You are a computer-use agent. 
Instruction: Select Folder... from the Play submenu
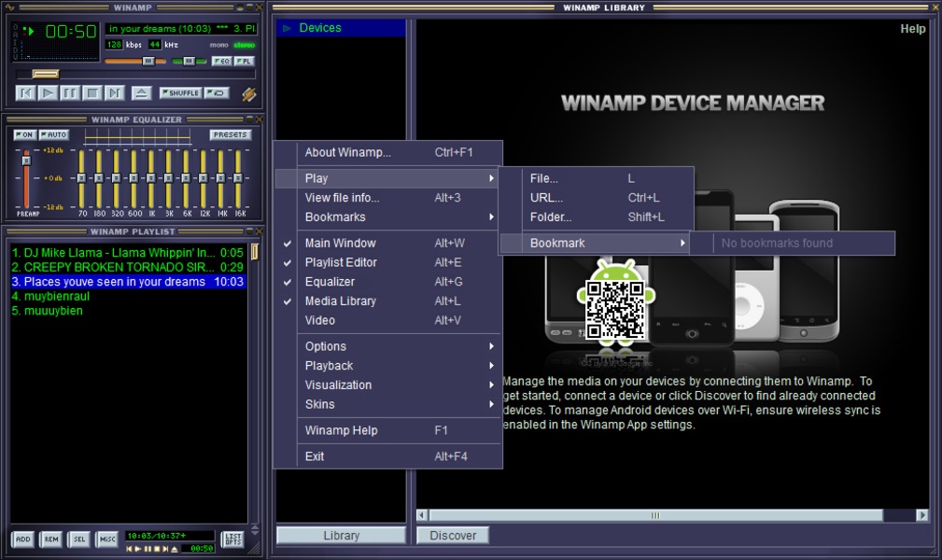coord(551,217)
